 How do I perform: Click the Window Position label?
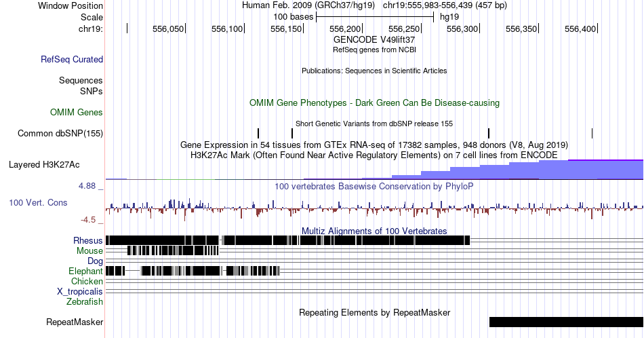[71, 5]
